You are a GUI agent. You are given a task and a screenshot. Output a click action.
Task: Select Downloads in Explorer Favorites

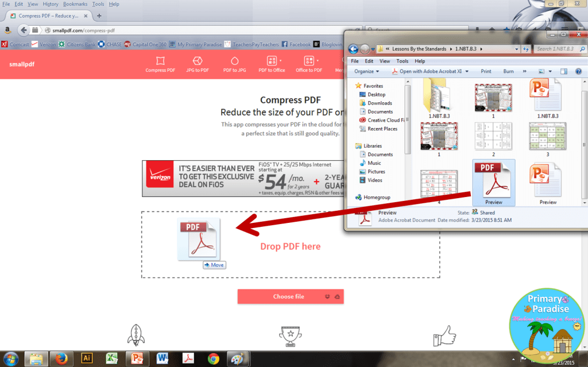point(376,103)
